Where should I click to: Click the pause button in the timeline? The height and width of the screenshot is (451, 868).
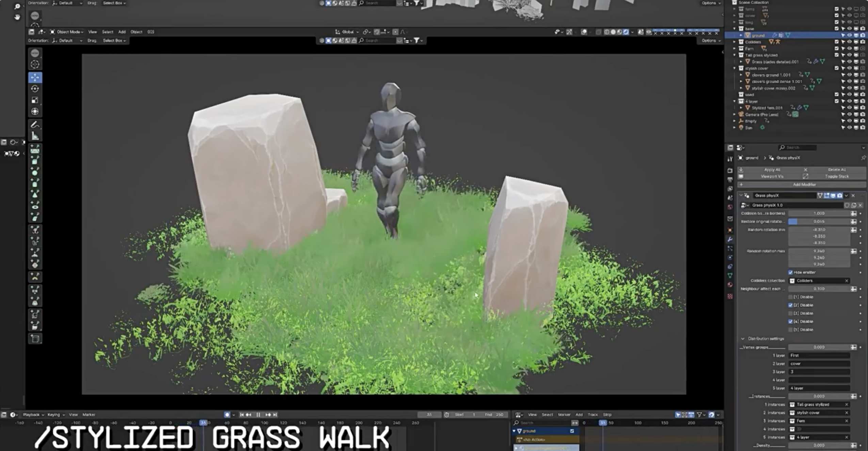tap(258, 415)
